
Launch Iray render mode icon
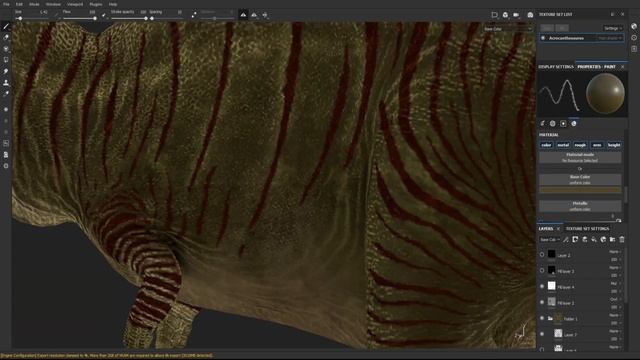530,15
